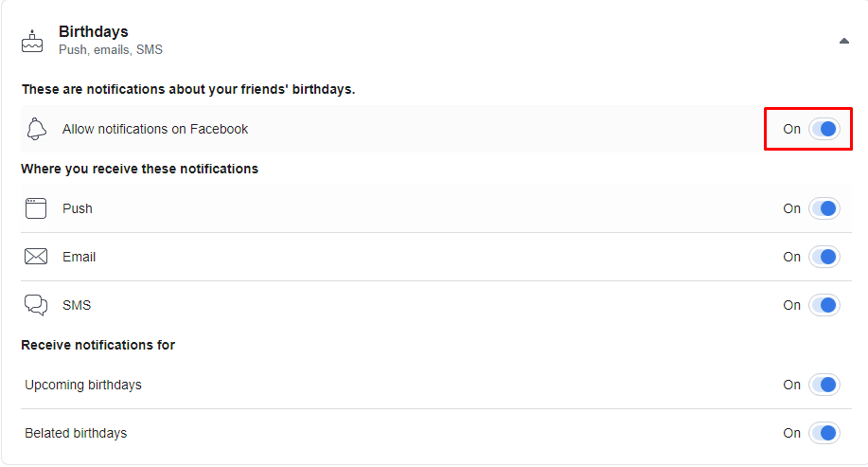Disable Upcoming birthdays notifications toggle

pyautogui.click(x=824, y=385)
